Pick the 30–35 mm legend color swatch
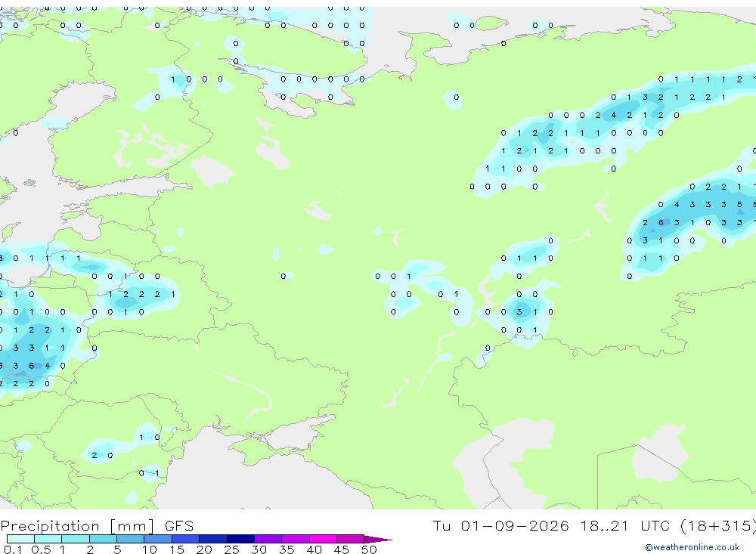 tap(268, 539)
